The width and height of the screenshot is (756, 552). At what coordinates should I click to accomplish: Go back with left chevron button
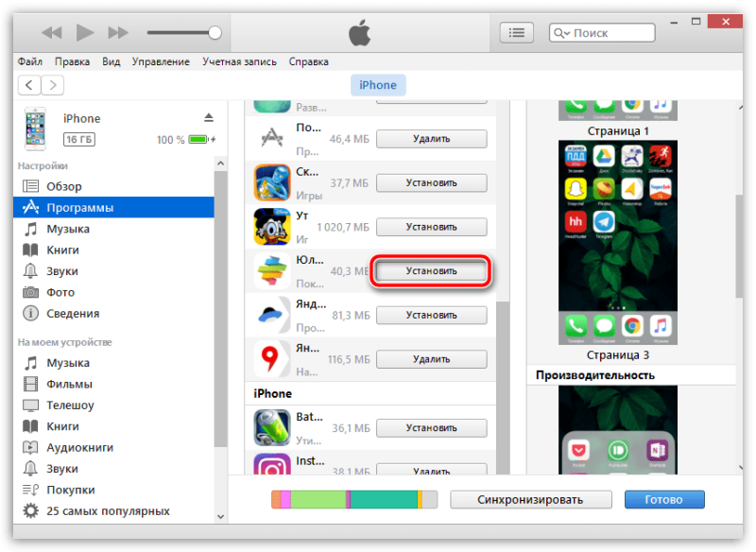29,85
